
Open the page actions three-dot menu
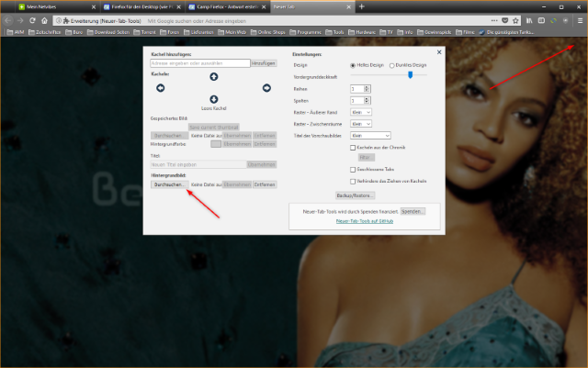(494, 20)
